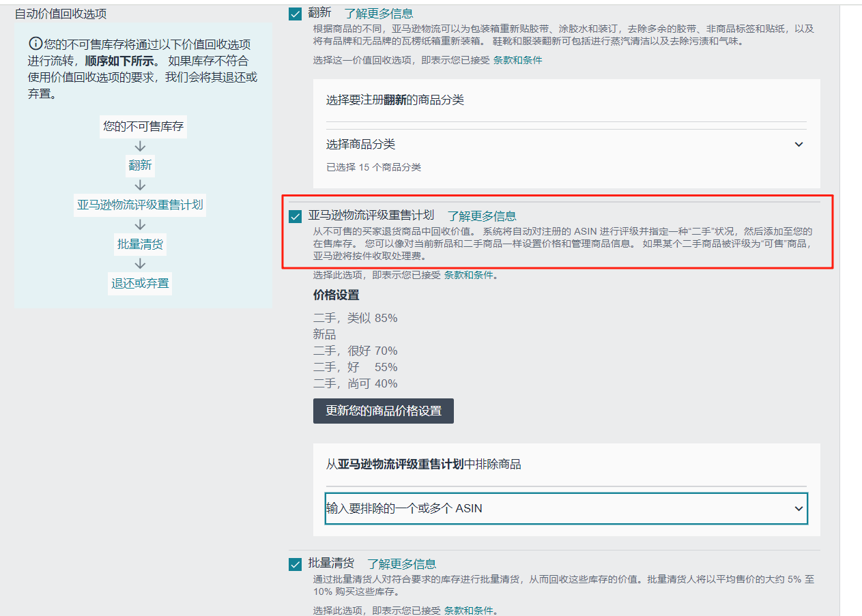Disable the 批量清货 checkbox
This screenshot has height=616, width=862.
[296, 564]
